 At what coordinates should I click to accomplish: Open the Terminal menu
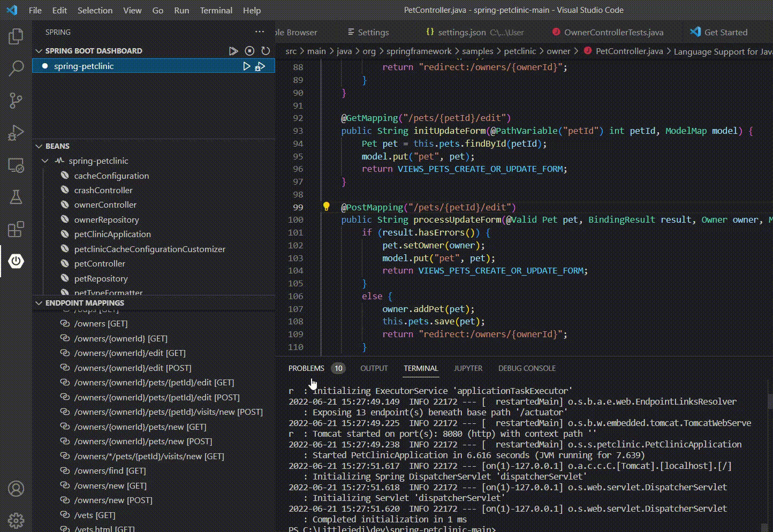tap(216, 10)
